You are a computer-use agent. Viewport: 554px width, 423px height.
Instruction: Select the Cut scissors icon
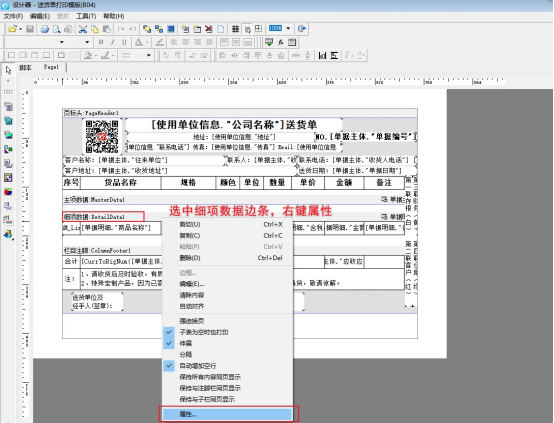pyautogui.click(x=83, y=29)
